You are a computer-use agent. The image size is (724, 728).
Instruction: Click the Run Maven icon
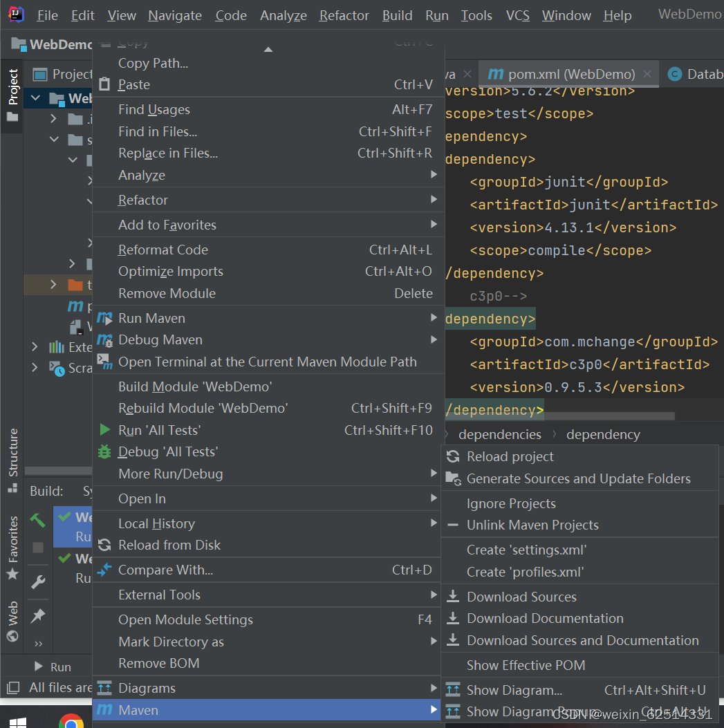pyautogui.click(x=104, y=318)
